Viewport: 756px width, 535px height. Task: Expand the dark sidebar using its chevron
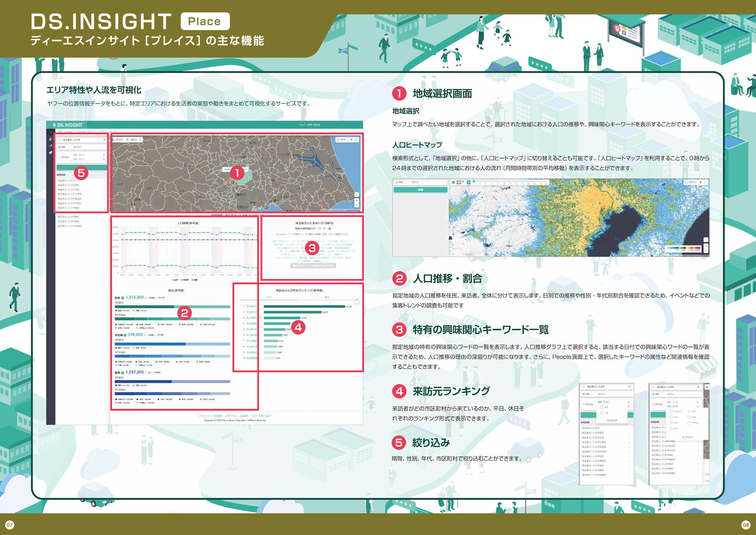51,132
